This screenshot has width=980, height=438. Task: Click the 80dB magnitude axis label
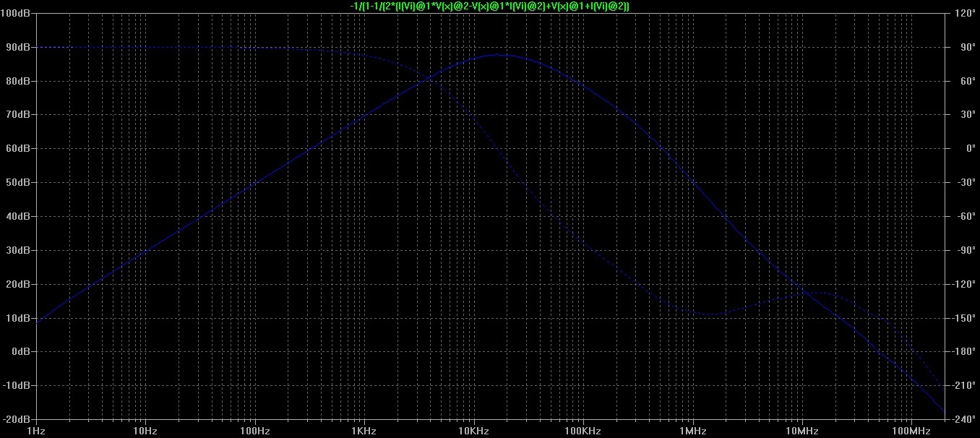coord(17,81)
